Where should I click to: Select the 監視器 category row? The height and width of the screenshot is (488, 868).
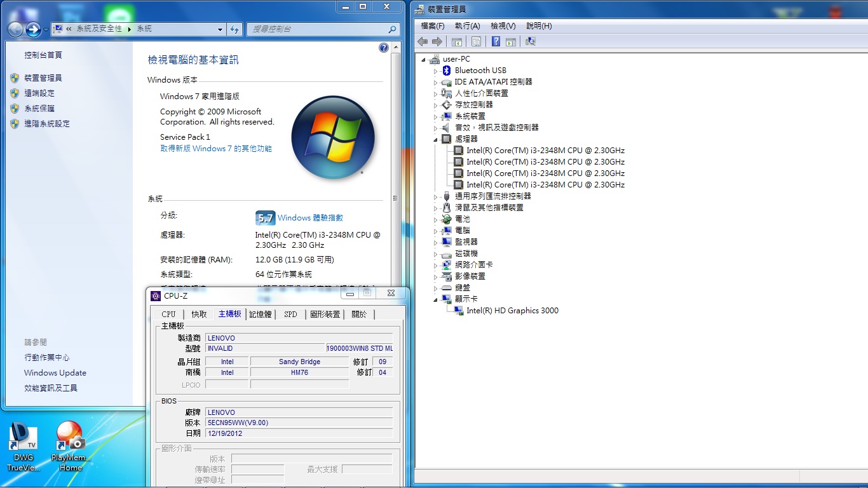point(466,242)
